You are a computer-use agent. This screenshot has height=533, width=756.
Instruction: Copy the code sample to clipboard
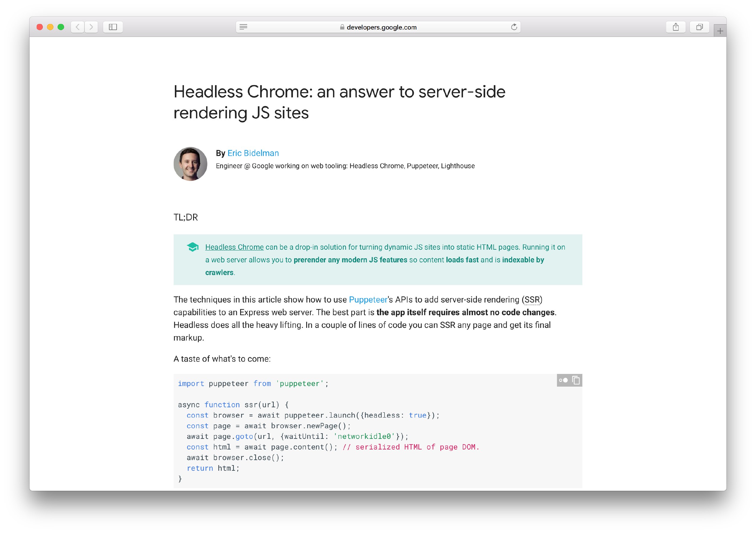tap(576, 380)
